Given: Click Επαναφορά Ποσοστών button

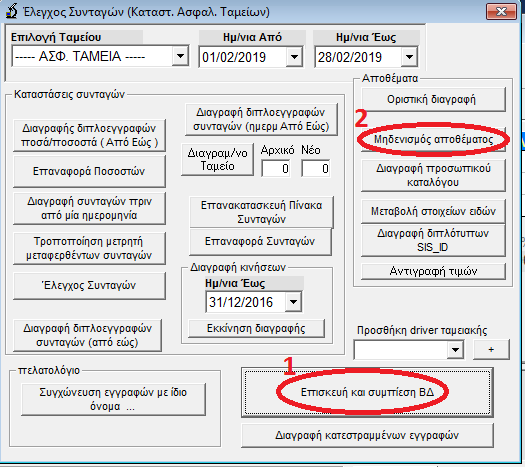Looking at the screenshot, I should (89, 171).
